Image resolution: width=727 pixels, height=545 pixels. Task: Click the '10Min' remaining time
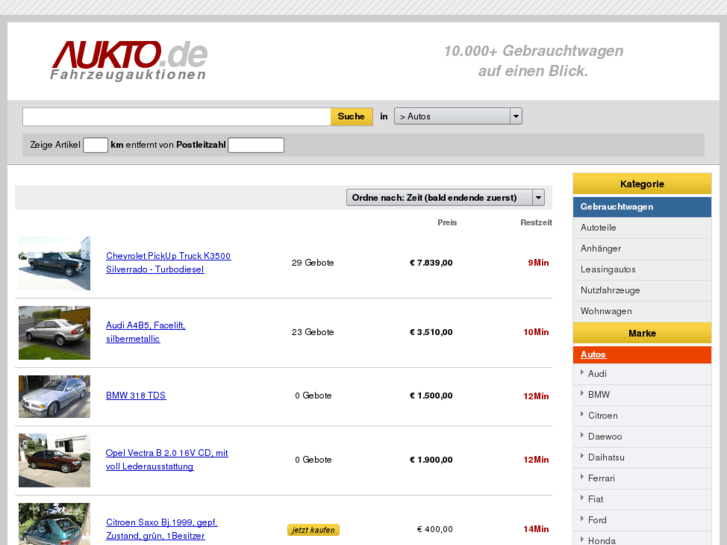tap(536, 332)
